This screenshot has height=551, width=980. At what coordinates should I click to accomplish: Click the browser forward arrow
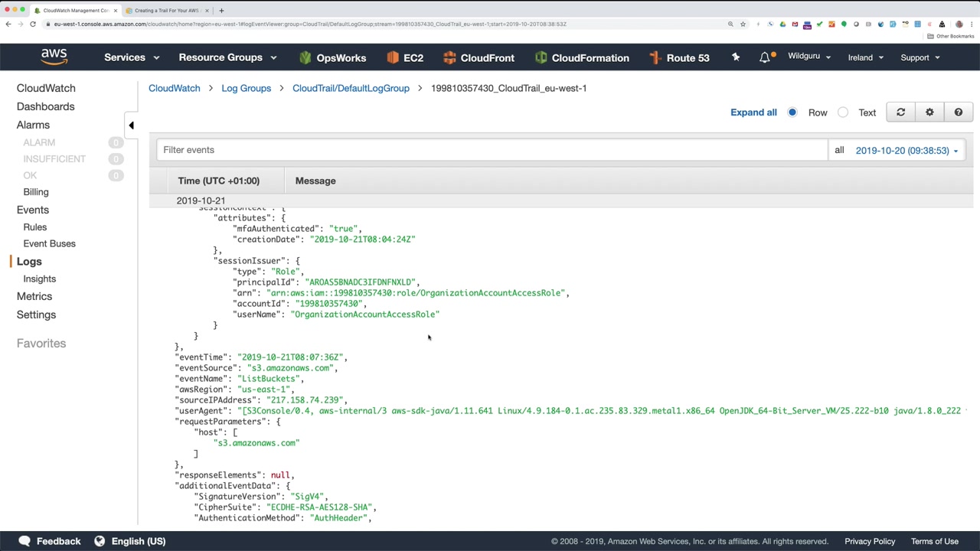(20, 24)
